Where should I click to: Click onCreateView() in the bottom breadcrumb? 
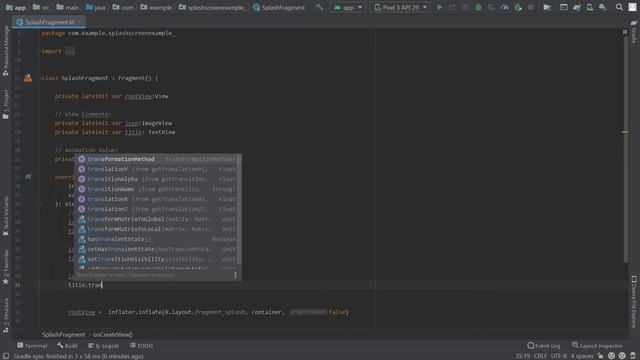[x=112, y=334]
